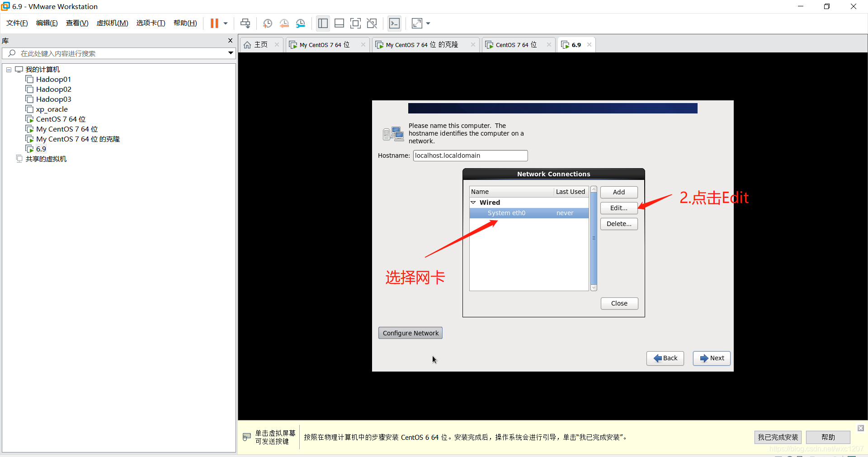Image resolution: width=868 pixels, height=457 pixels.
Task: Toggle the library sidebar view icon
Action: (323, 23)
